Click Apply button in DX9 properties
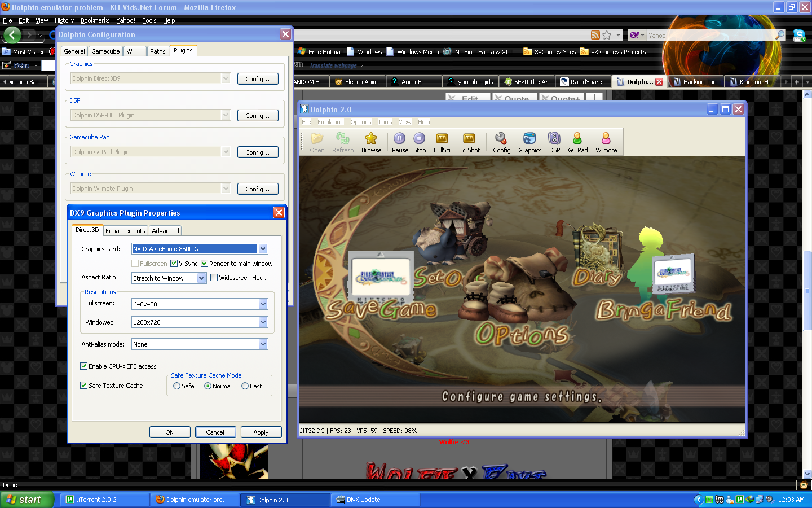 261,432
